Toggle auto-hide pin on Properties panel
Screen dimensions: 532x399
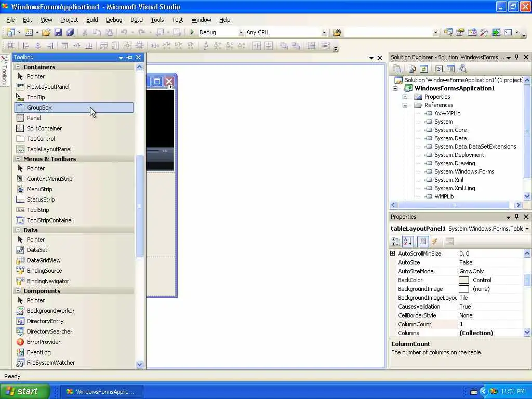pos(517,217)
